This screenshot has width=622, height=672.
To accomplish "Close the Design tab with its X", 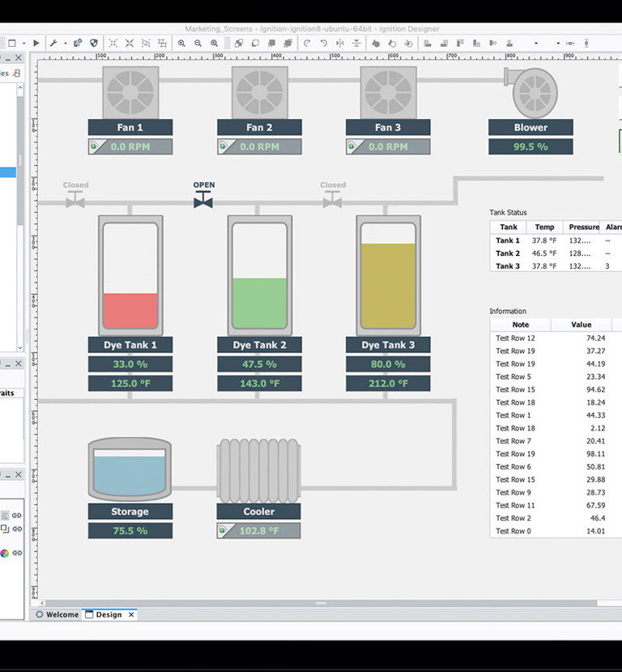I will (131, 615).
